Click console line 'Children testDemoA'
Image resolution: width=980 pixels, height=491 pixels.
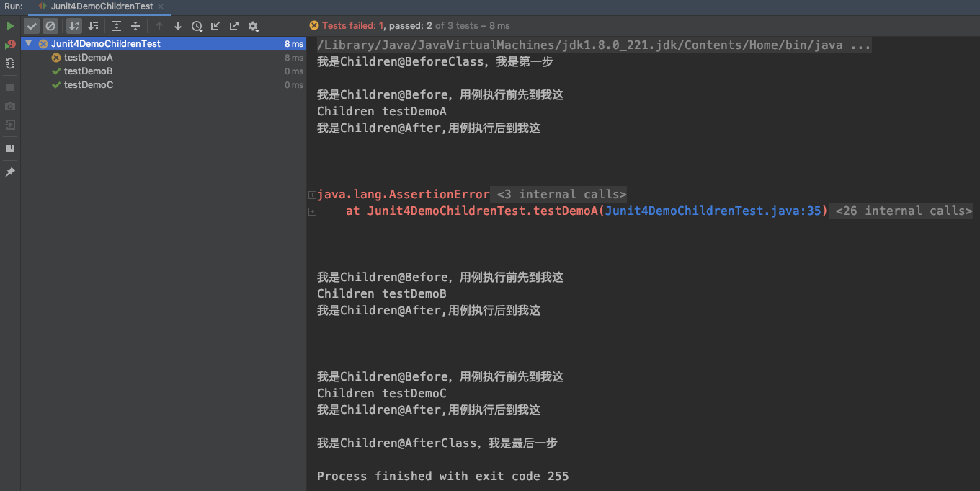(x=382, y=112)
